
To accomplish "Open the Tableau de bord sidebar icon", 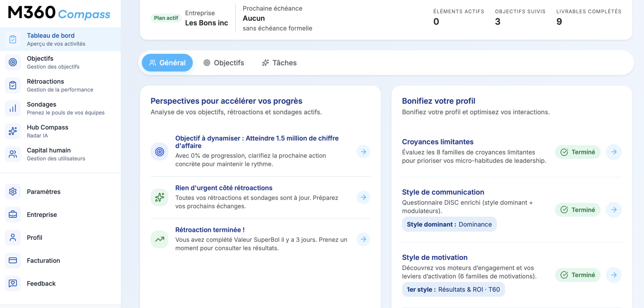I will [x=13, y=39].
